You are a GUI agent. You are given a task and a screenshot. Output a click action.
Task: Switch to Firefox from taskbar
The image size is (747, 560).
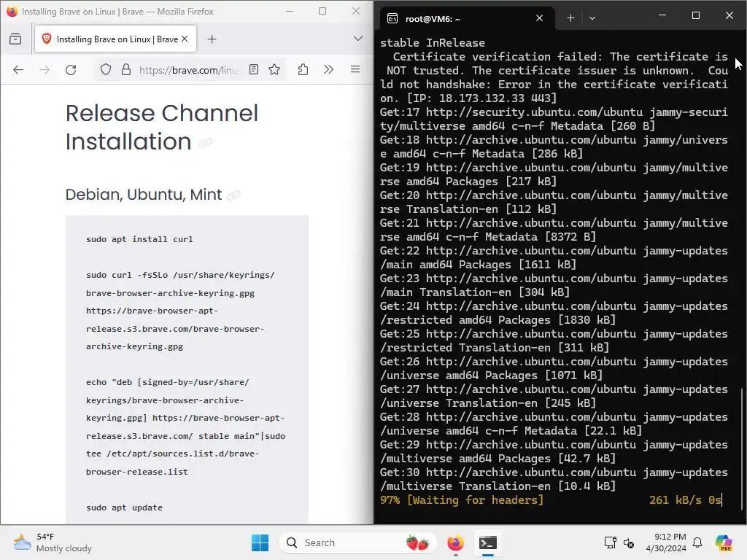pos(456,542)
